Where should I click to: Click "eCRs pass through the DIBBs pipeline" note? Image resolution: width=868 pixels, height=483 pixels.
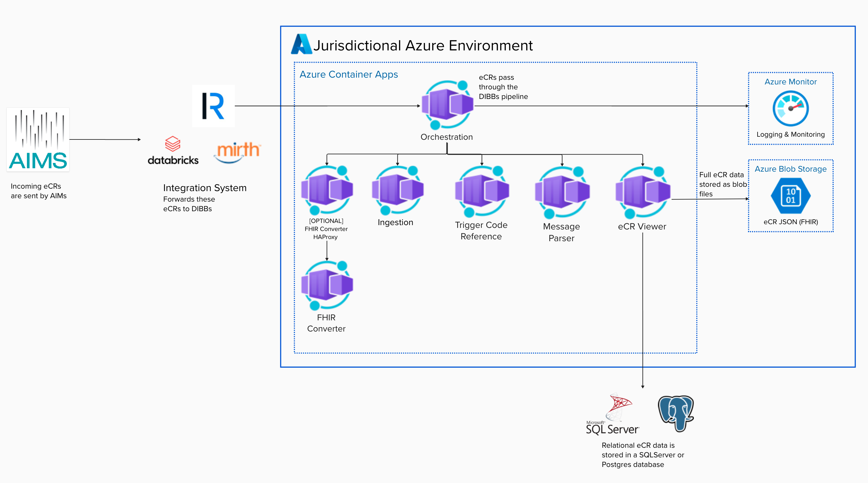(x=503, y=87)
